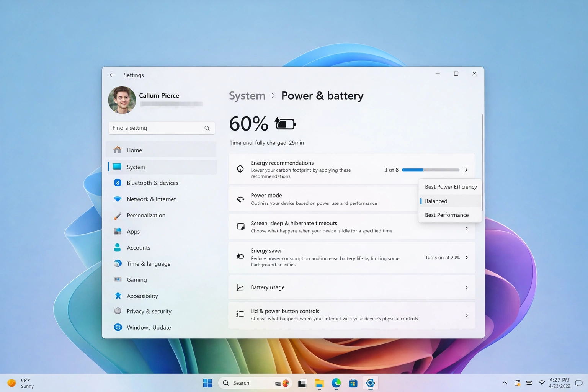Open Windows Update via its sidebar icon
This screenshot has width=588, height=392.
click(x=117, y=327)
